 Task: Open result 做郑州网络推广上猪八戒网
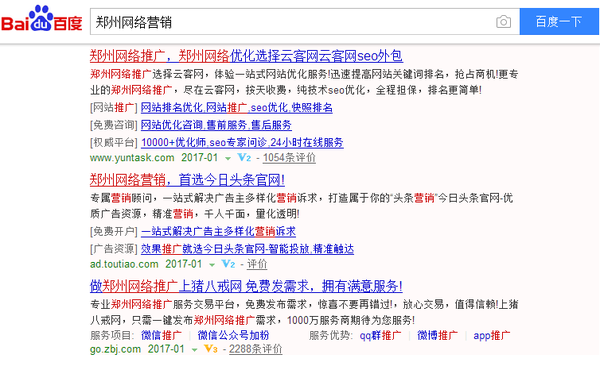pyautogui.click(x=246, y=286)
